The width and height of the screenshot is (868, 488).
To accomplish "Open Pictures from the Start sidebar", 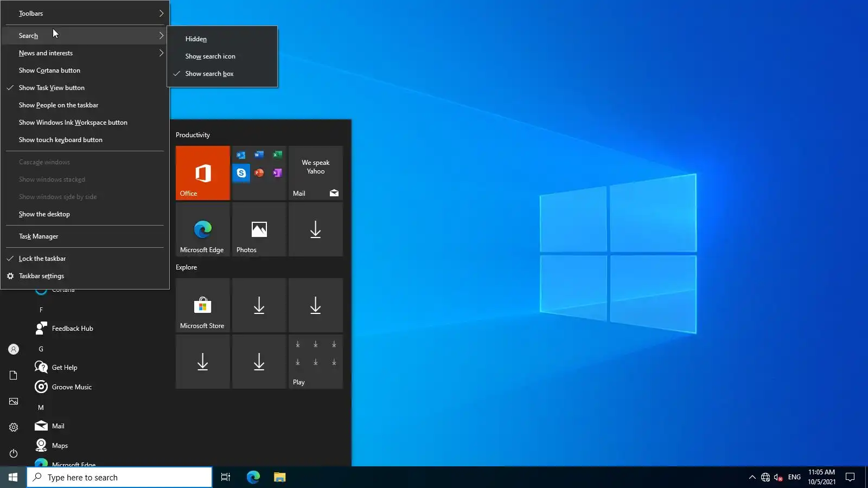I will [14, 401].
